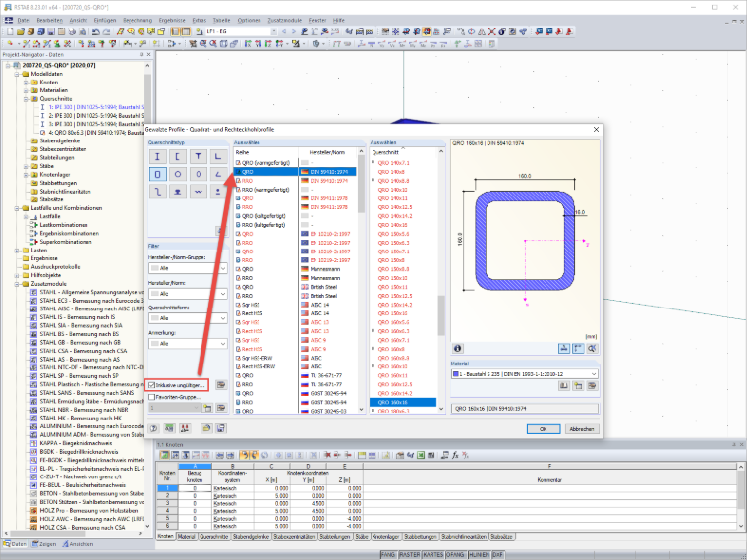Click the new favorites group icon
This screenshot has width=747, height=560.
pos(207,408)
